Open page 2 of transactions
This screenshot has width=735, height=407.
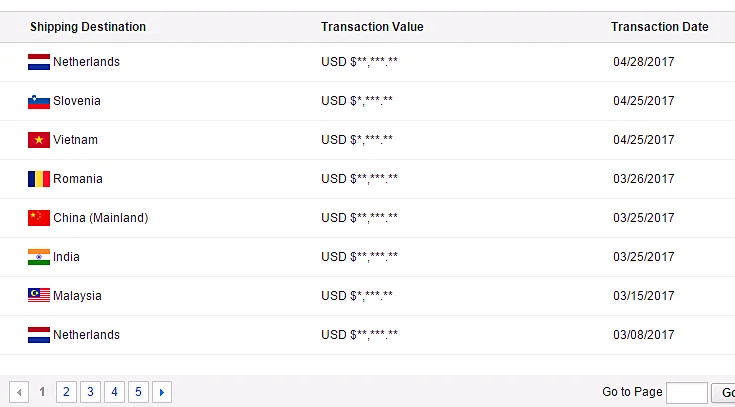pyautogui.click(x=66, y=392)
